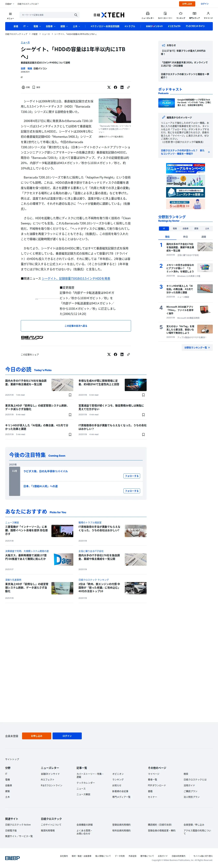Enlarge the Barracuda 7200.10 presentation photo
The image size is (218, 868).
point(115,111)
